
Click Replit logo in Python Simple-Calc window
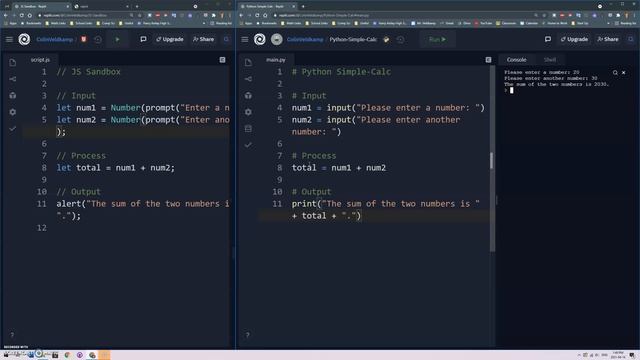point(260,39)
